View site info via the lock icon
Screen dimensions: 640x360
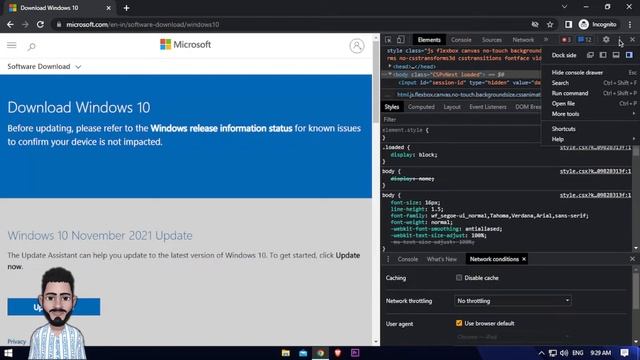[59, 24]
